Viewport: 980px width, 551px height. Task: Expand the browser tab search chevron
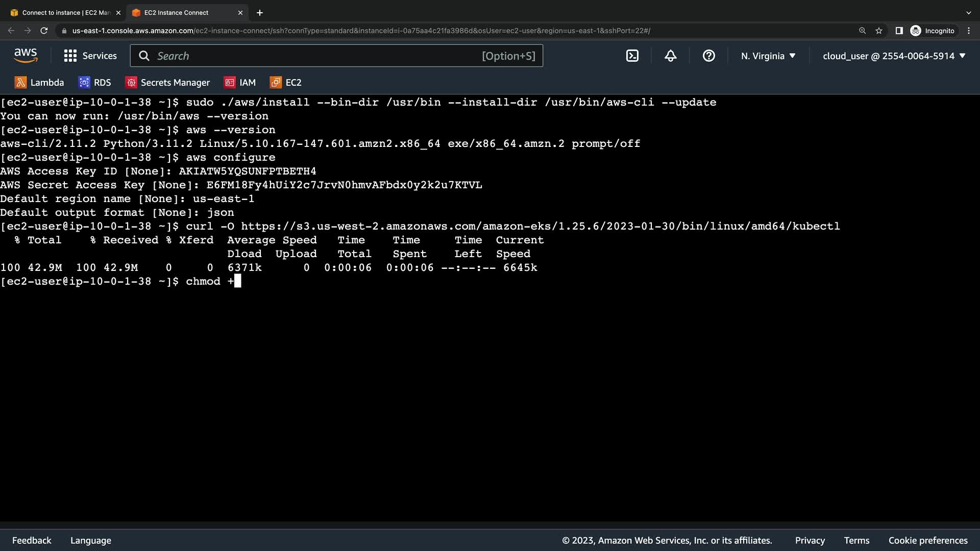(x=968, y=13)
